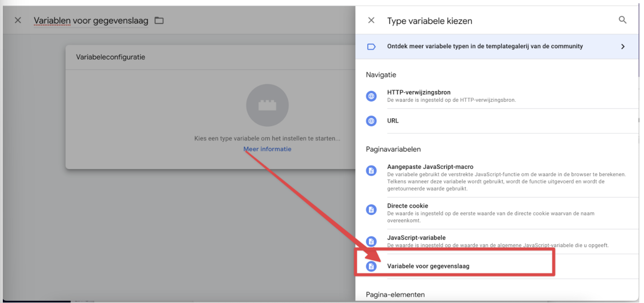
Task: Select the 'Variabele voor gegevenslaag' type
Action: pos(428,266)
